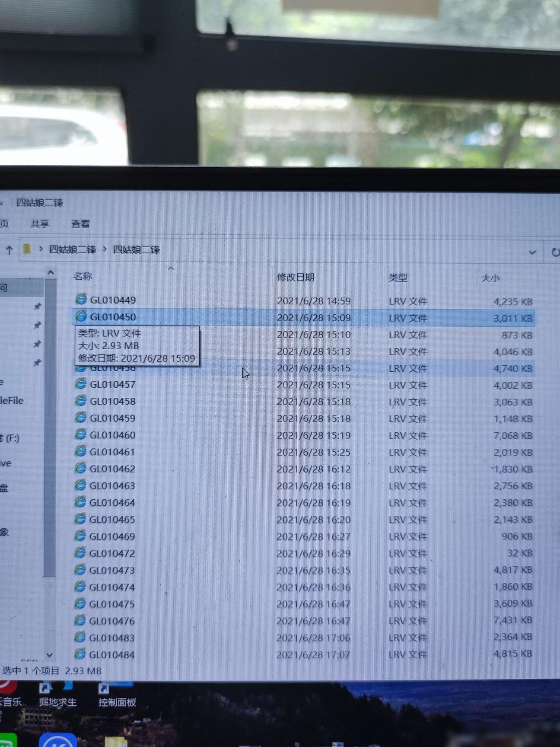Click the GL010460 file icon
The width and height of the screenshot is (560, 747).
point(81,434)
